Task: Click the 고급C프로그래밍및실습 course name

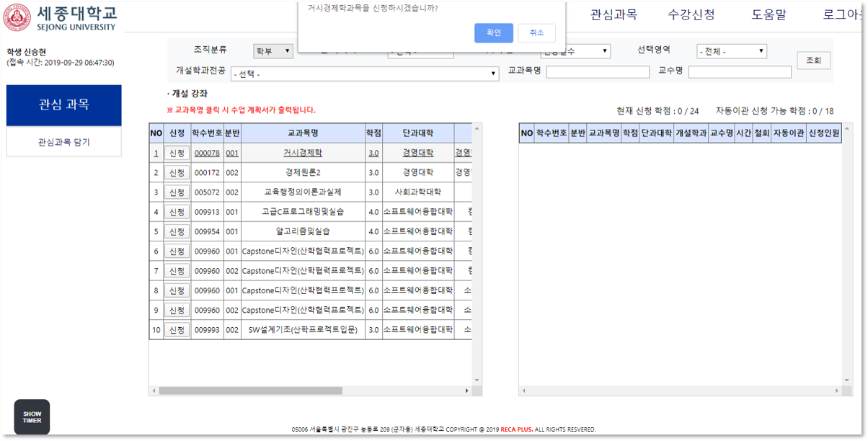Action: (303, 212)
